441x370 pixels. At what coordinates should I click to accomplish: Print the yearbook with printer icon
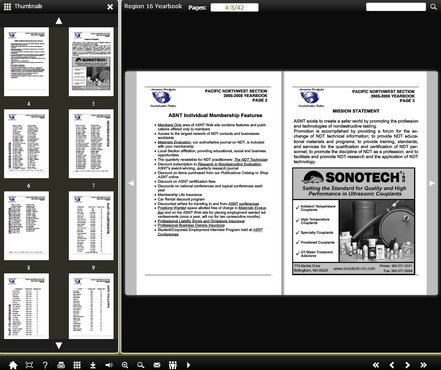coord(61,365)
